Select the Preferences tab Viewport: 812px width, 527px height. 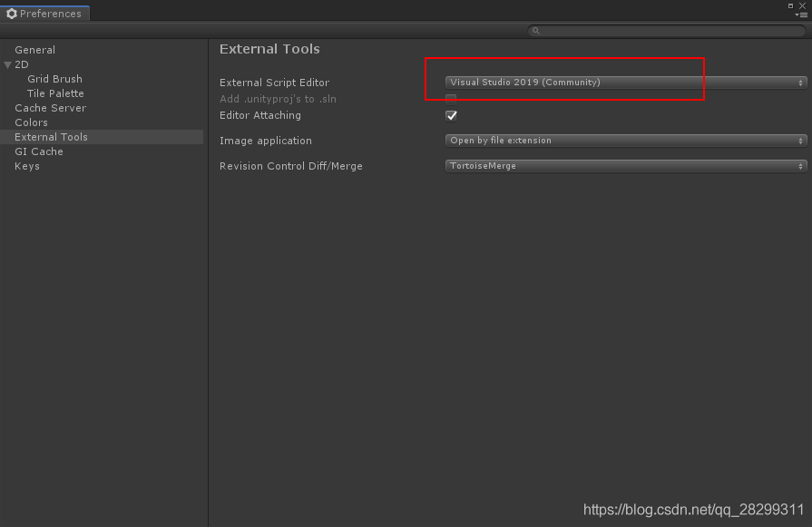pyautogui.click(x=45, y=14)
